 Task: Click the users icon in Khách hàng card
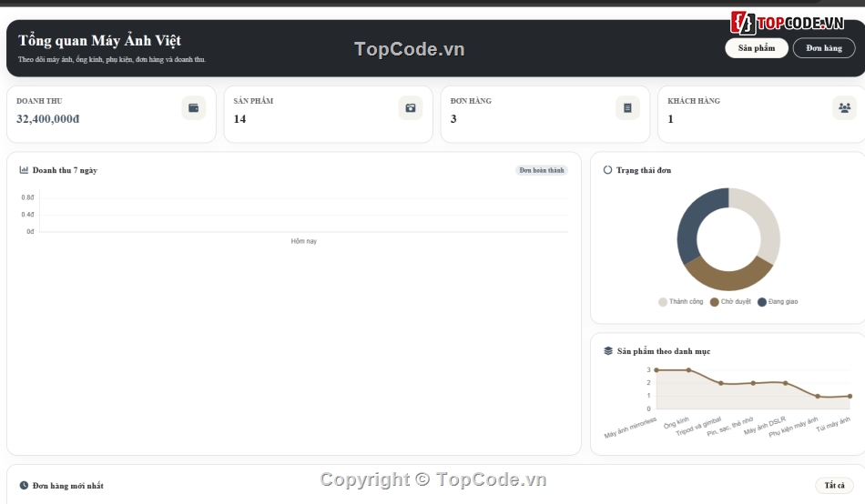[x=844, y=107]
